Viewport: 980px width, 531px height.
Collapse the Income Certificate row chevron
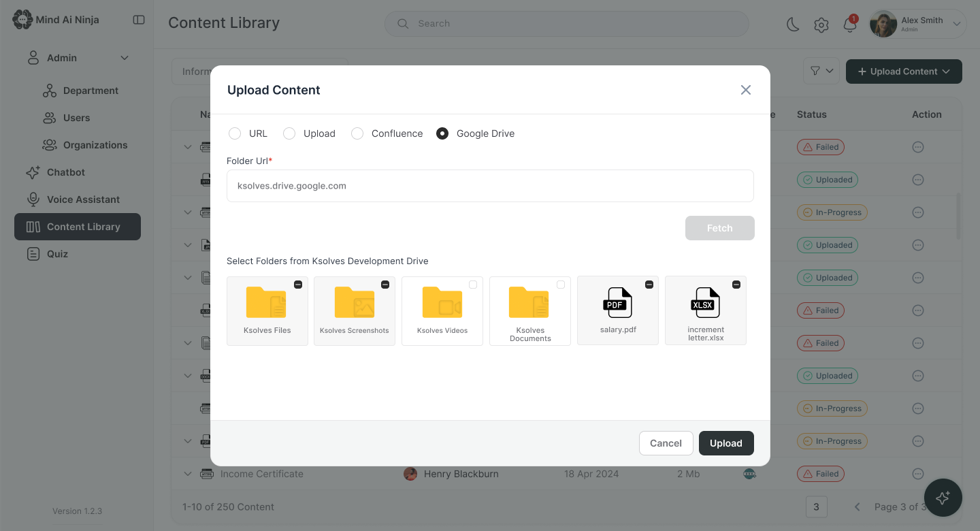point(188,474)
